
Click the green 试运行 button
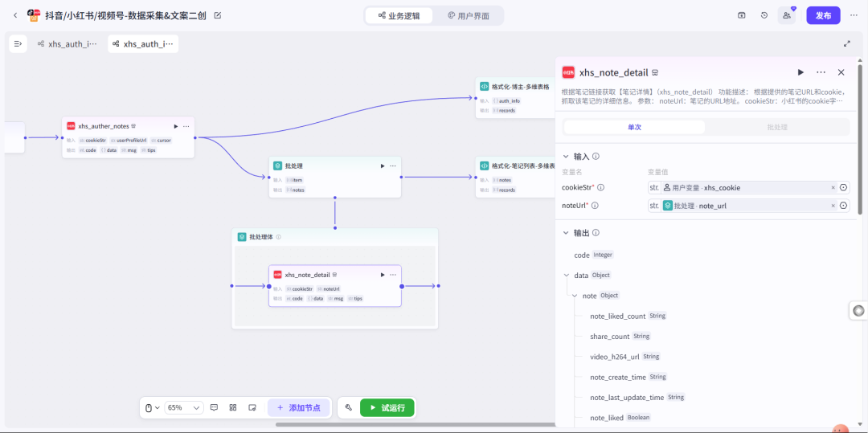pyautogui.click(x=387, y=407)
